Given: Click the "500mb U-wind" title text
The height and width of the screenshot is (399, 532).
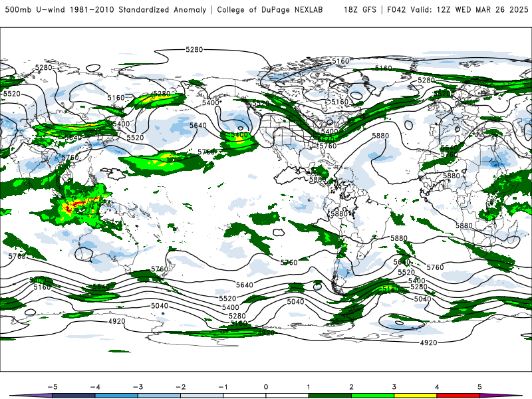Looking at the screenshot, I should point(35,9).
